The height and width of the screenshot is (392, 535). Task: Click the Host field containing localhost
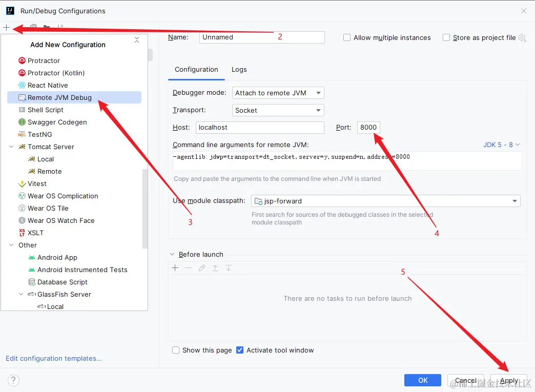260,127
